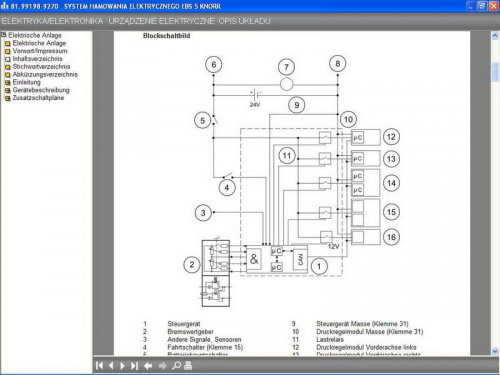Click the vertical scrollbar thumb
Image resolution: width=500 pixels, height=375 pixels.
pyautogui.click(x=495, y=71)
